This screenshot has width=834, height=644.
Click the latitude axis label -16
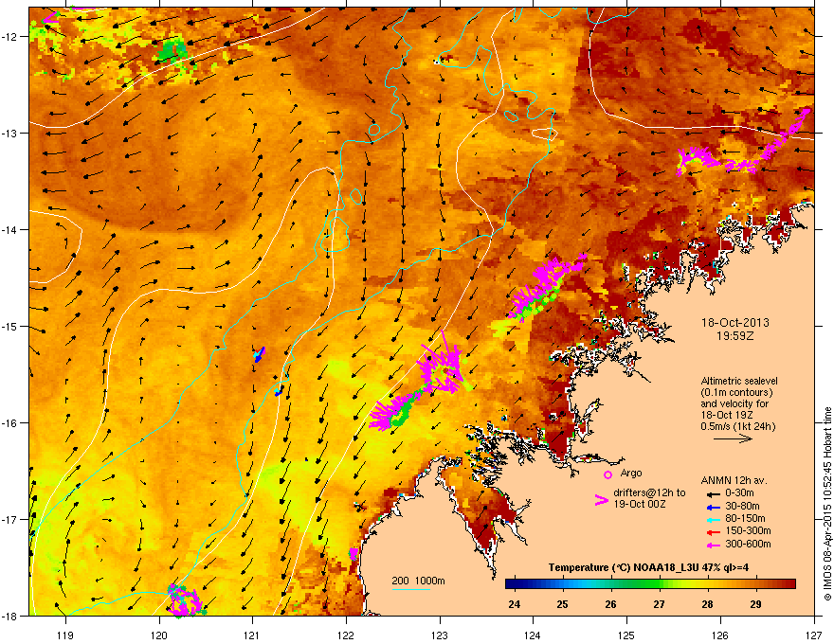10,423
